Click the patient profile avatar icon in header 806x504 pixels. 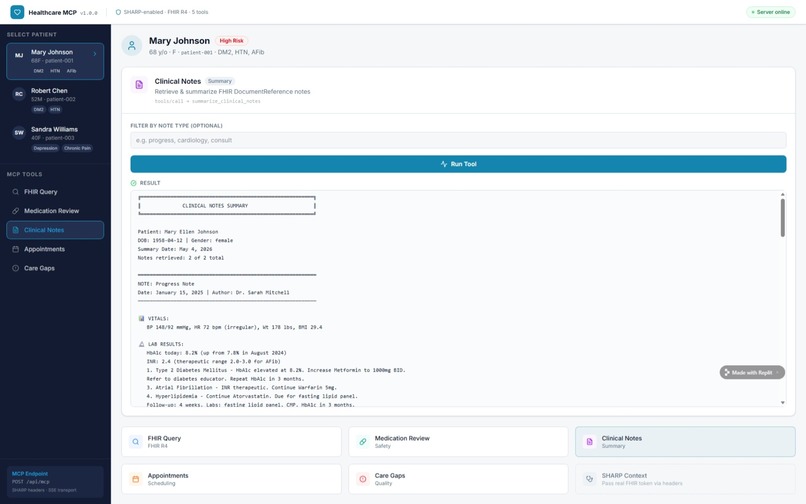[x=132, y=45]
